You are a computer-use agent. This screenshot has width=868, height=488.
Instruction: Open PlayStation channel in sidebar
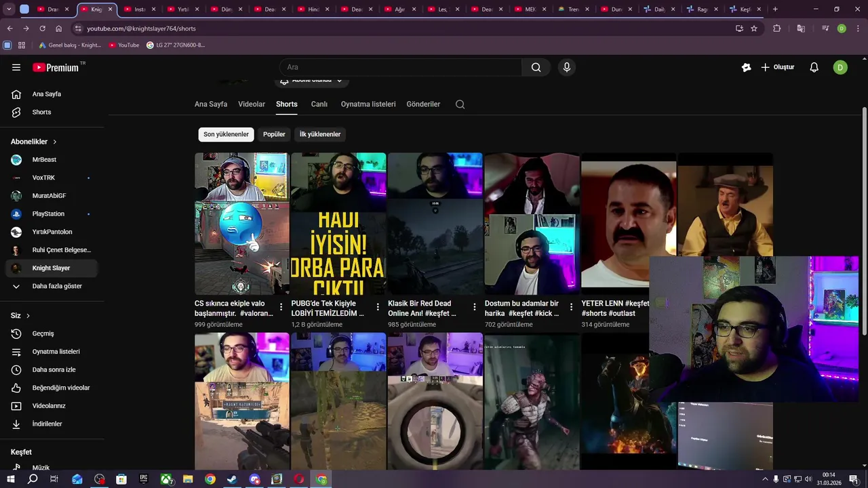tap(52, 214)
